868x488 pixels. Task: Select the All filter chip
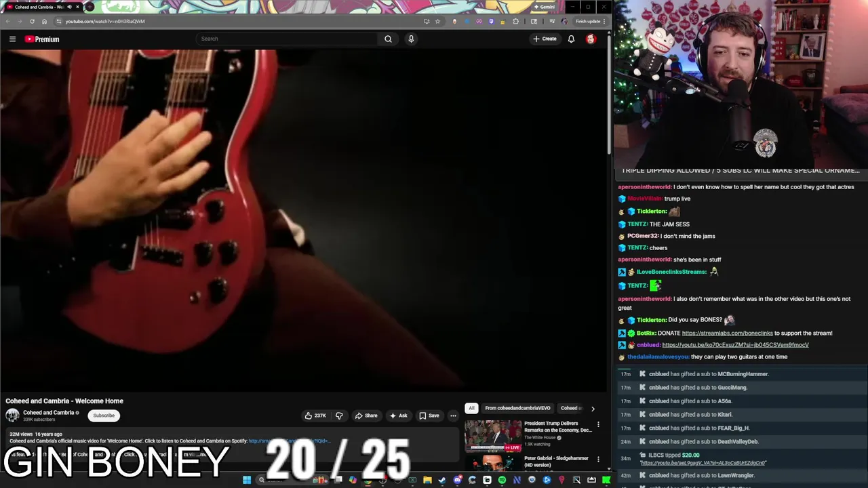tap(471, 408)
